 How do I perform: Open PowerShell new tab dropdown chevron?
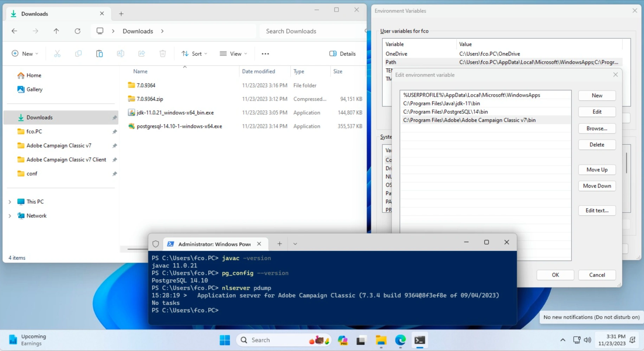(295, 244)
